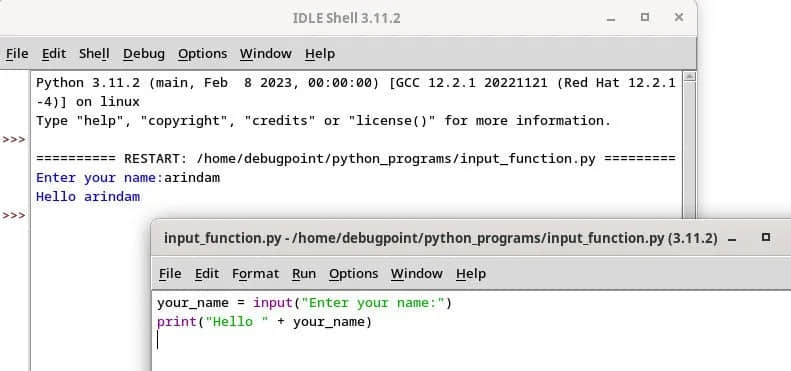Click the input_function.py editor title bar
Screen dimensions: 791x371
coord(440,238)
